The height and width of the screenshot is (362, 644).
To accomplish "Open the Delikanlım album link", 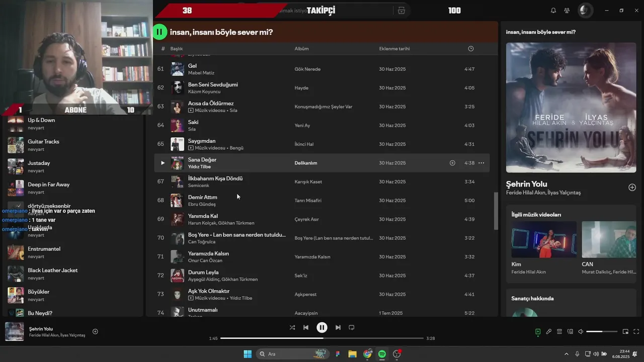I will tap(305, 163).
